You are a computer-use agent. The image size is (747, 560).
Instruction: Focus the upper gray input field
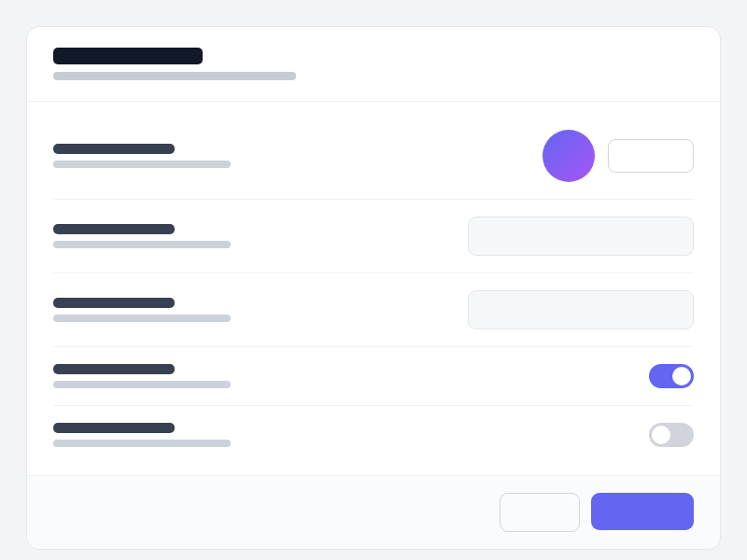(581, 236)
